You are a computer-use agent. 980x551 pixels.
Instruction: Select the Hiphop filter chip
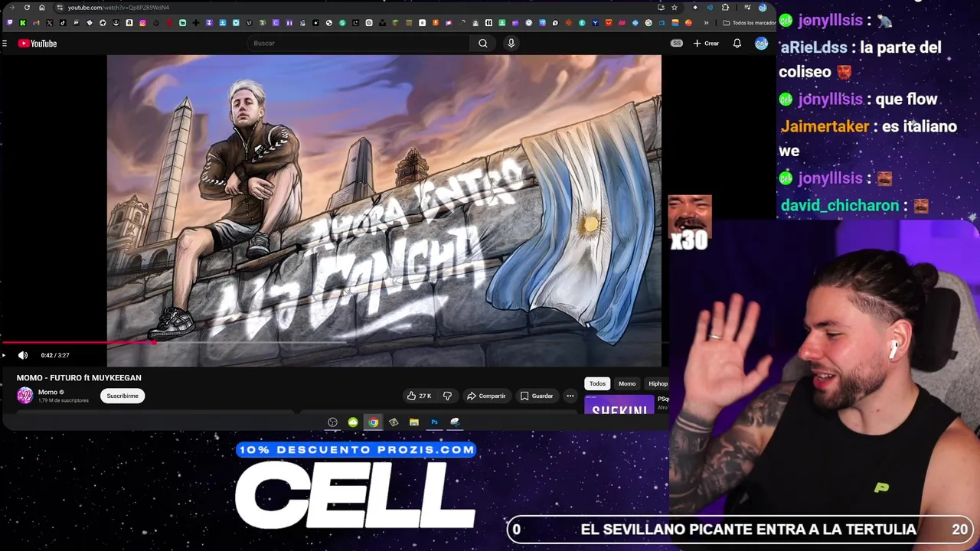(x=658, y=383)
